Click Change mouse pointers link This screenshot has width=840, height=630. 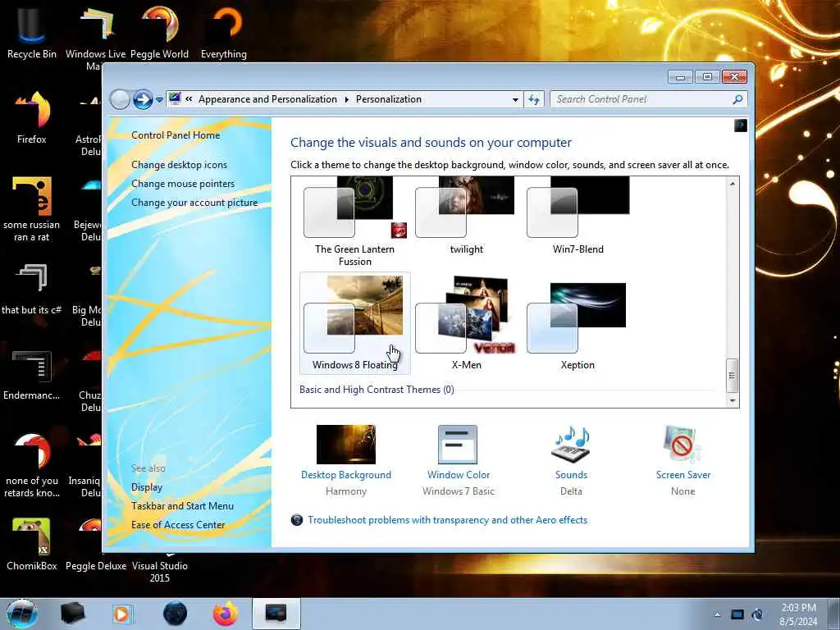click(x=183, y=183)
